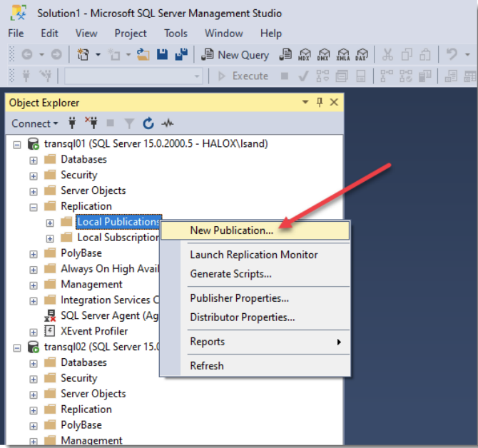Click the Object Explorer refresh icon
Screen dimensions: 478x448
pos(148,123)
